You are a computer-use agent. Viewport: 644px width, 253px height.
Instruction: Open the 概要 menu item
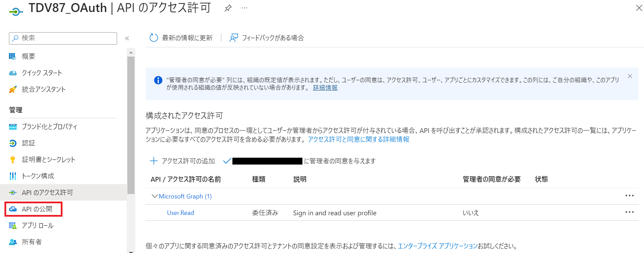tap(28, 56)
